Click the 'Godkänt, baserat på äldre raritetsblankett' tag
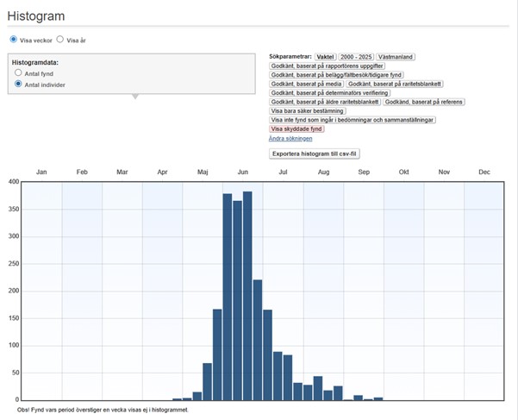518x420 pixels. (x=325, y=102)
